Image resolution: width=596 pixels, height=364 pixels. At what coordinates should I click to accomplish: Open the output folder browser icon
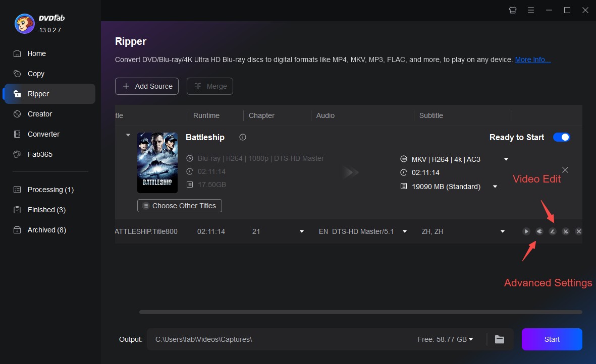[499, 339]
